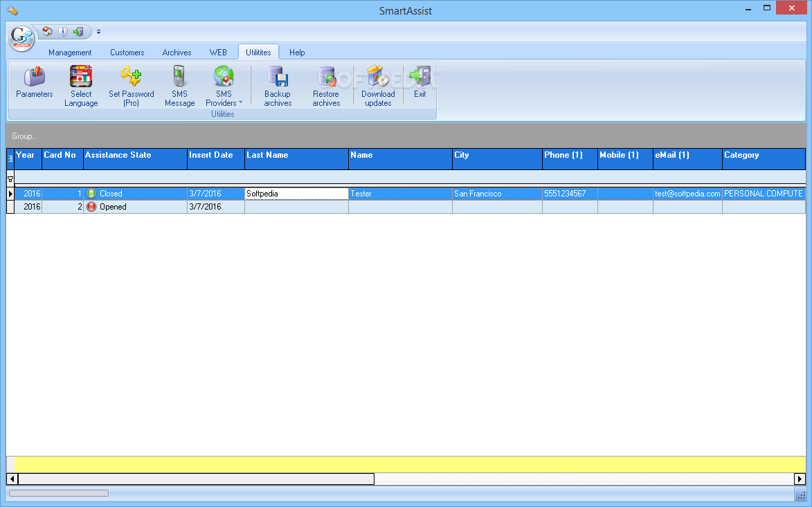Click the wrench icon in title bar

pyautogui.click(x=12, y=10)
